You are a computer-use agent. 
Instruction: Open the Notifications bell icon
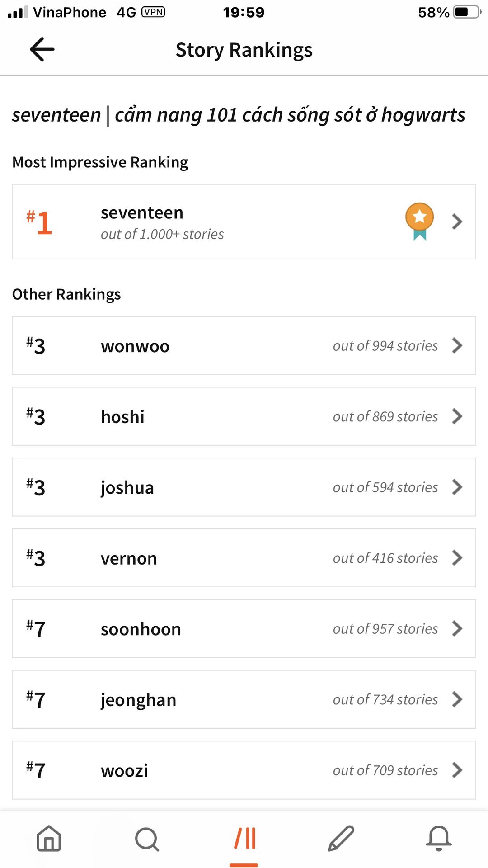(x=438, y=839)
